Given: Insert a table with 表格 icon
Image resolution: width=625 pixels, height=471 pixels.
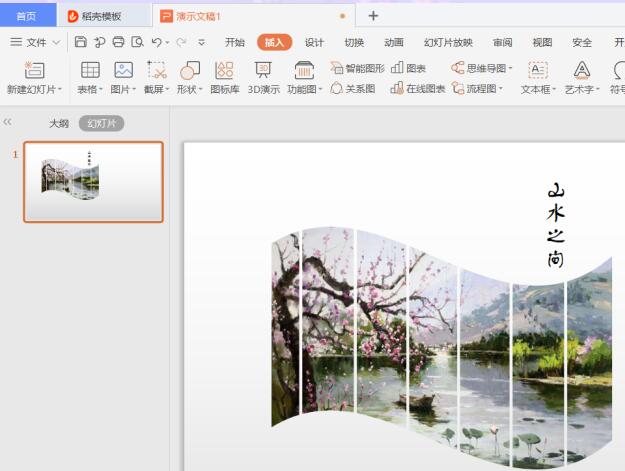Looking at the screenshot, I should coord(90,70).
